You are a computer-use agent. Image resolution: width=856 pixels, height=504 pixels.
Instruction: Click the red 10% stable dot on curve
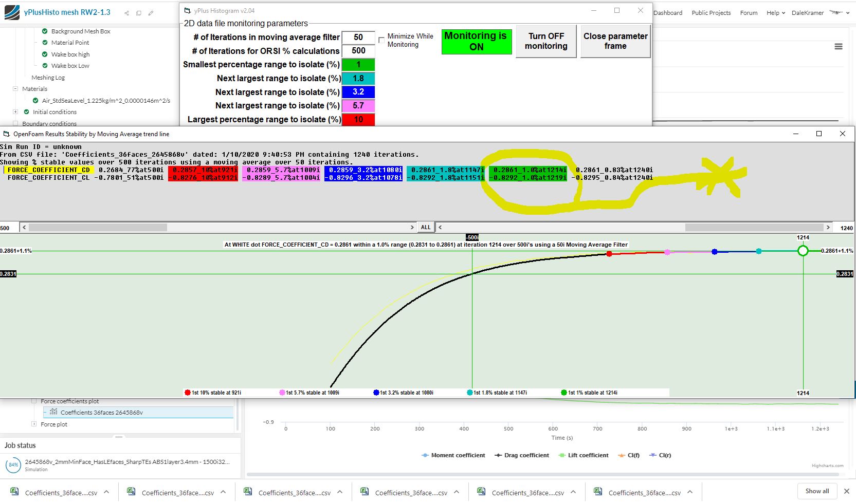point(609,254)
